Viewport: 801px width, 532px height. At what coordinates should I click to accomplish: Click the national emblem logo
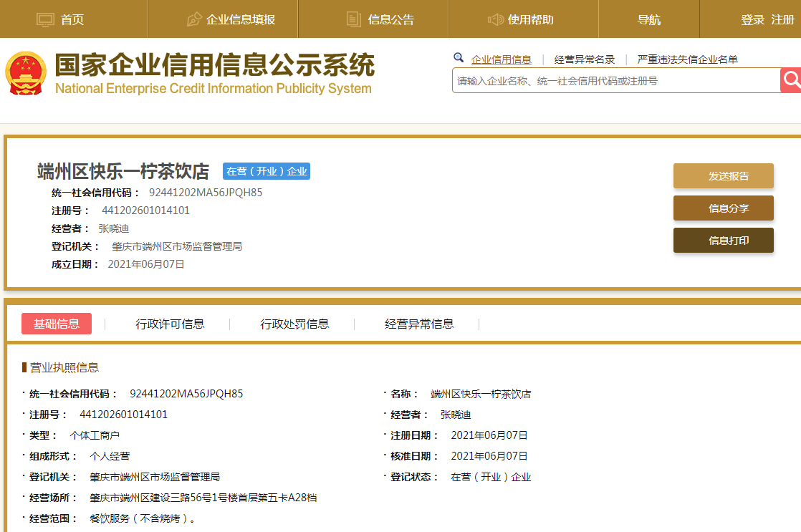26,74
